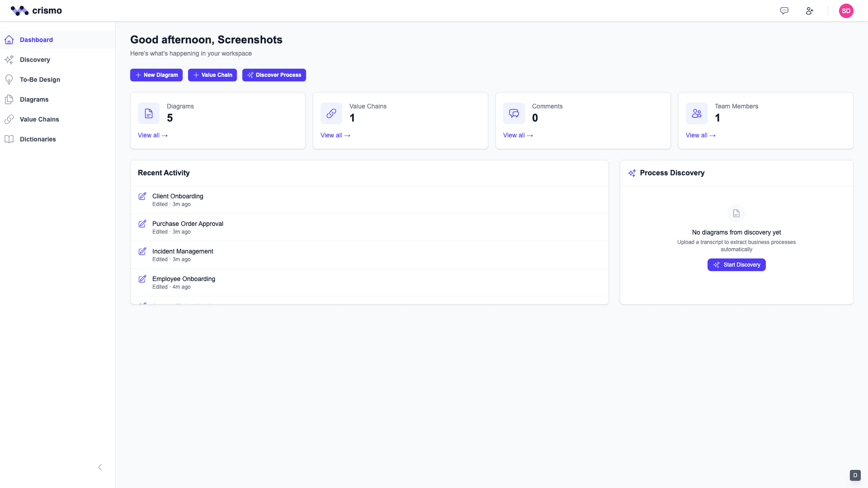This screenshot has width=868, height=488.
Task: Click the Discovery sparkles icon
Action: (9, 60)
